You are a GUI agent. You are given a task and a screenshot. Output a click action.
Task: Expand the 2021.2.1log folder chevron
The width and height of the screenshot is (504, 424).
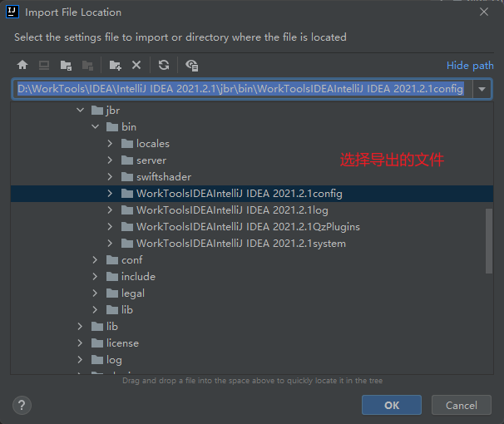(110, 210)
